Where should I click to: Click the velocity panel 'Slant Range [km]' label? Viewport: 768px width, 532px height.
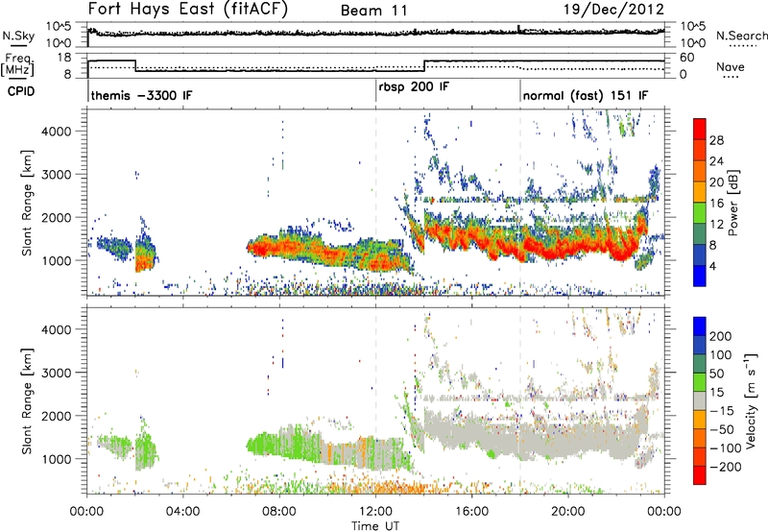pos(27,401)
